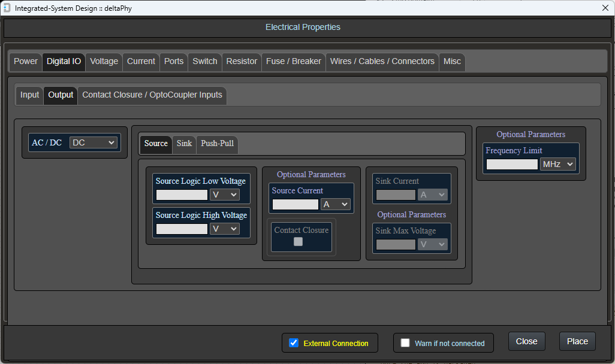Screen dimensions: 615x364
Task: Open the AC / DC dropdown
Action: click(x=94, y=142)
